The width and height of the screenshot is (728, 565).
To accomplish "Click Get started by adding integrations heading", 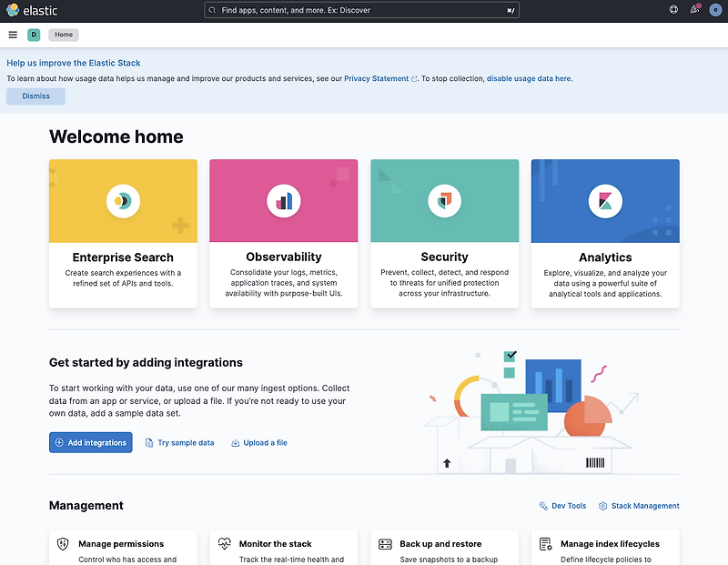I will 146,363.
